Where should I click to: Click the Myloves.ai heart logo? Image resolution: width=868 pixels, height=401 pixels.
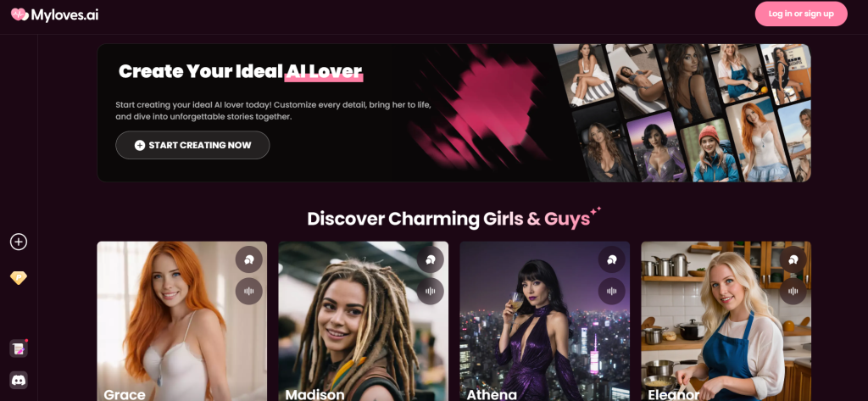[x=19, y=14]
